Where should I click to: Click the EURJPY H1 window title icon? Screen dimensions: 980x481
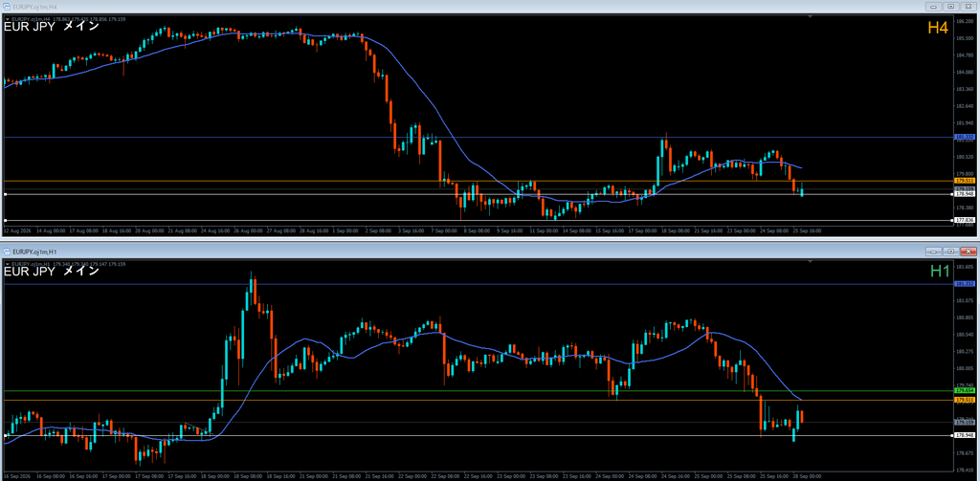[7, 251]
